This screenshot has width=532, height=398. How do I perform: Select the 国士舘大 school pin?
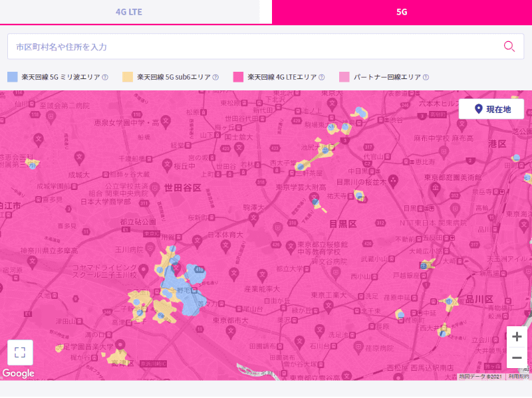coord(239,148)
